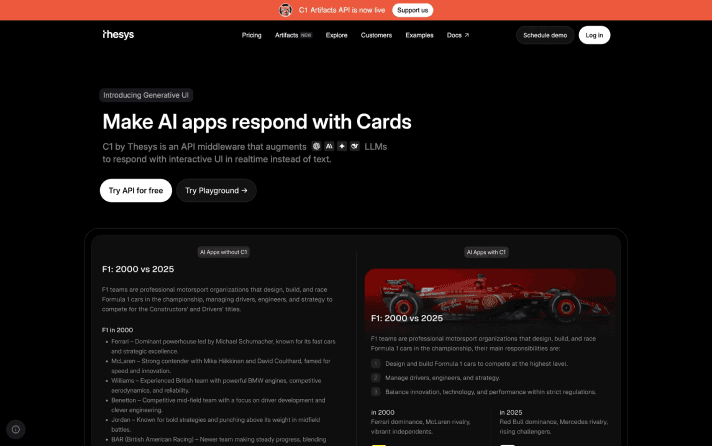
Task: Click the Log in button
Action: (x=594, y=35)
